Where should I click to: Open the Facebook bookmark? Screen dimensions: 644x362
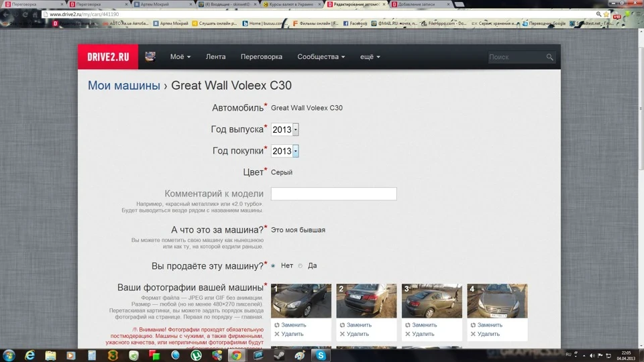(x=355, y=23)
